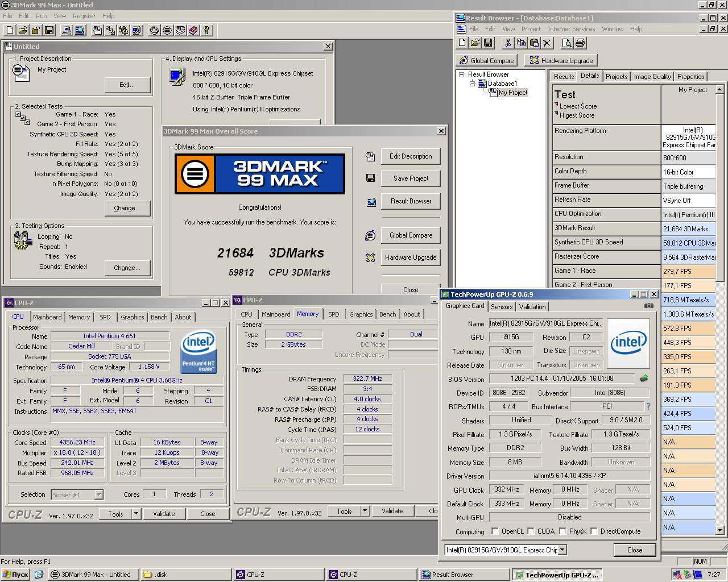Click Result Browser scrollbar up arrow
The height and width of the screenshot is (582, 728).
[719, 89]
